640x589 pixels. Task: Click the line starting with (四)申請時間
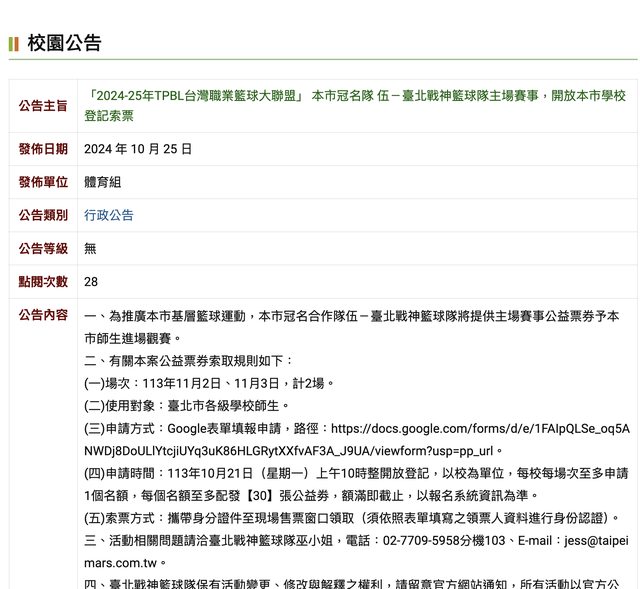[356, 473]
